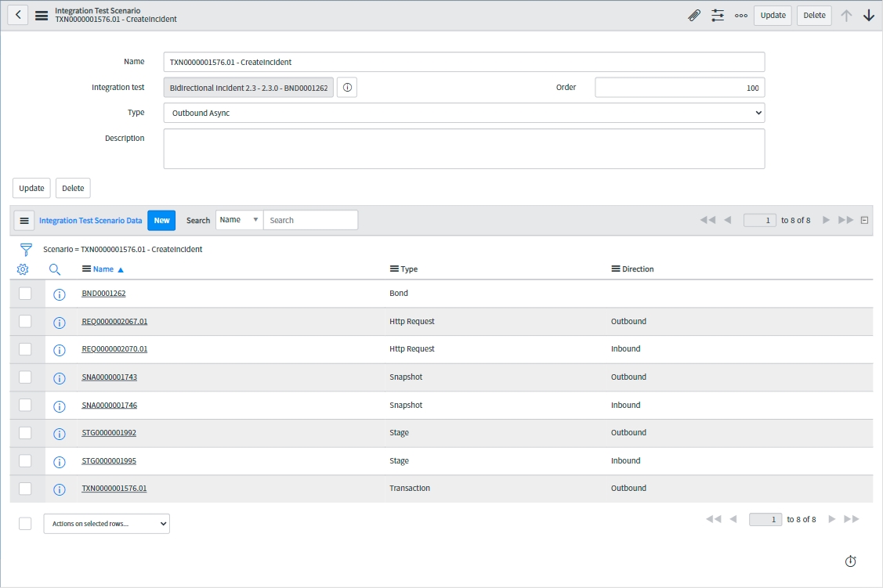Click the filter funnel icon
Viewport: 883px width, 588px height.
click(x=26, y=250)
